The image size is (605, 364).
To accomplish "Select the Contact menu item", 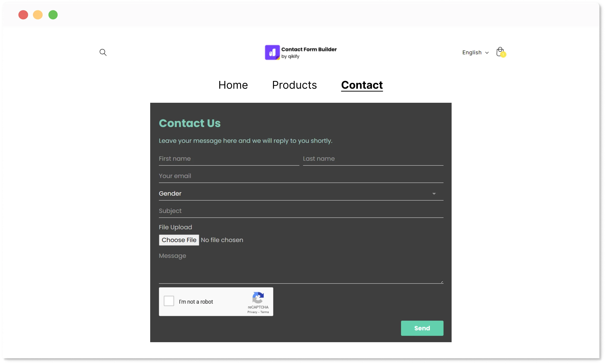I will 362,85.
